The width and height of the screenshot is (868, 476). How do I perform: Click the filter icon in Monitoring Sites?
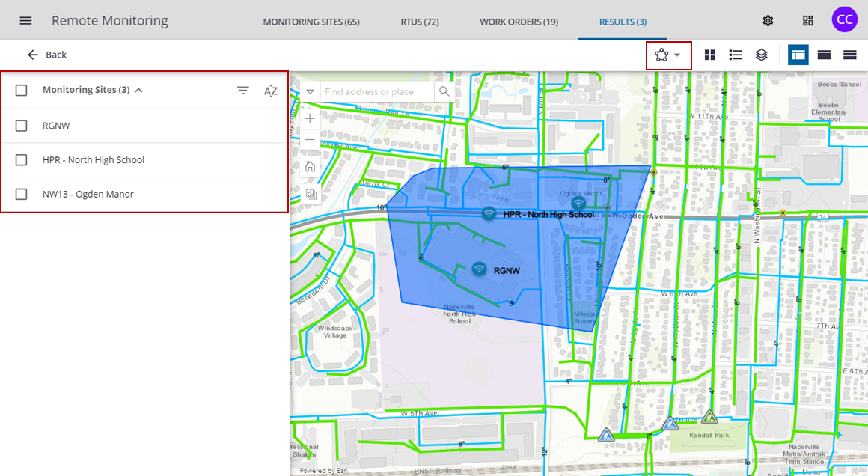pyautogui.click(x=243, y=91)
